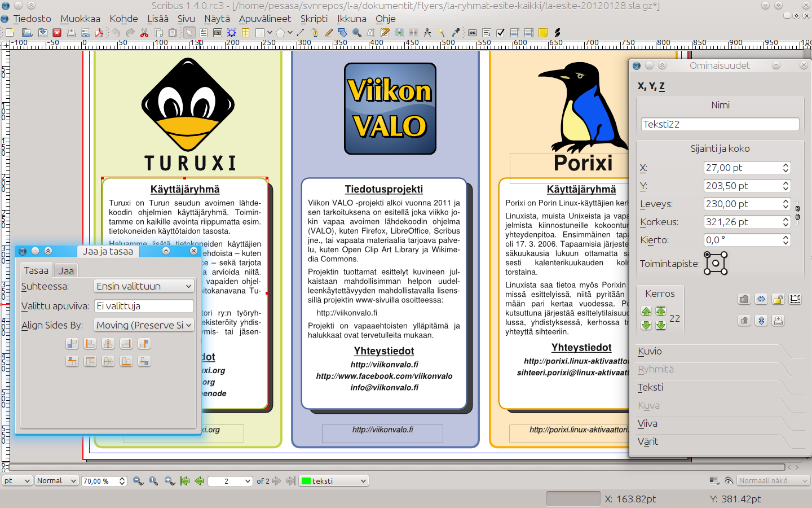Open the shape tool dropdown arrow
This screenshot has height=508, width=812.
coord(270,33)
